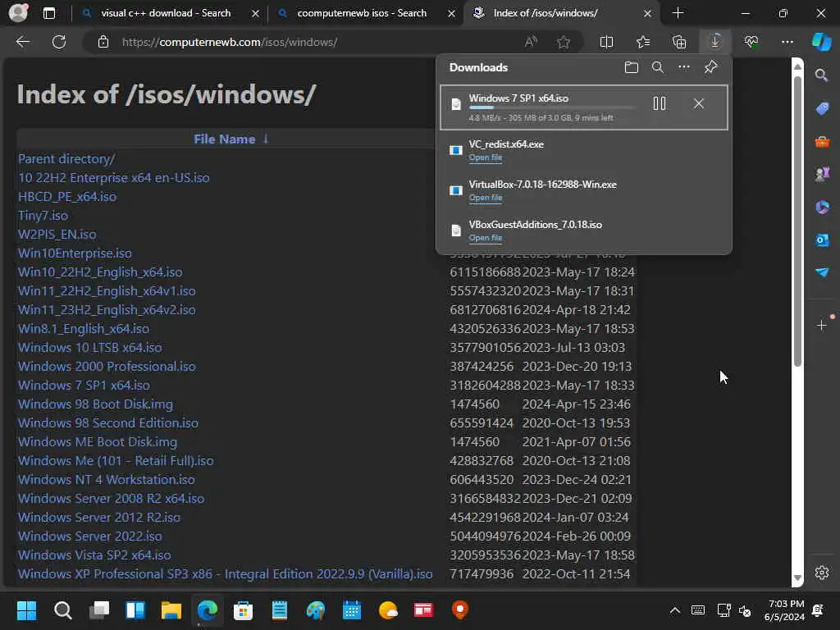840x630 pixels.
Task: Open Browser essentials heart icon
Action: [751, 42]
